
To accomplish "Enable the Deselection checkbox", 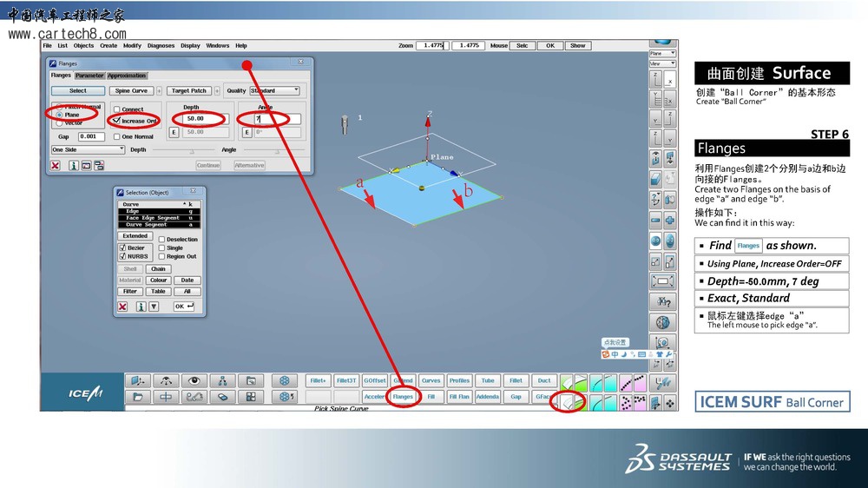I will tap(161, 240).
